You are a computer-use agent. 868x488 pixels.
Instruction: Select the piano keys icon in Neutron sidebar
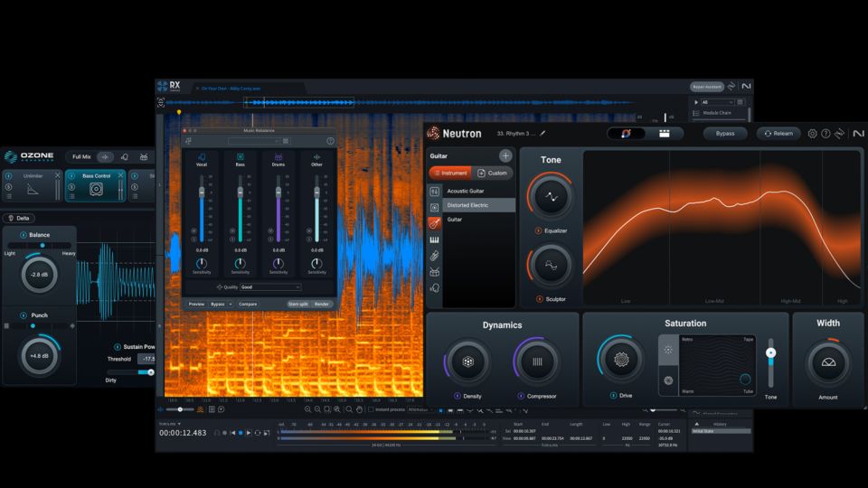point(435,239)
